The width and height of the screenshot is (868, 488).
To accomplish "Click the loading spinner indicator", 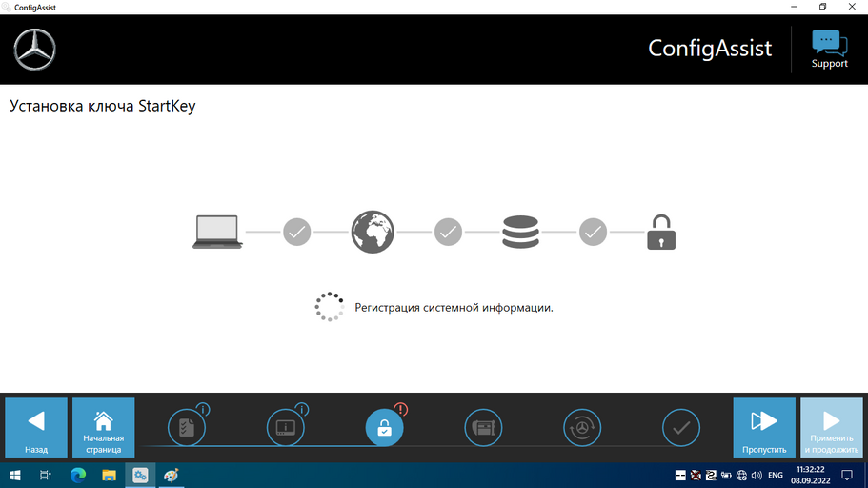I will 330,307.
